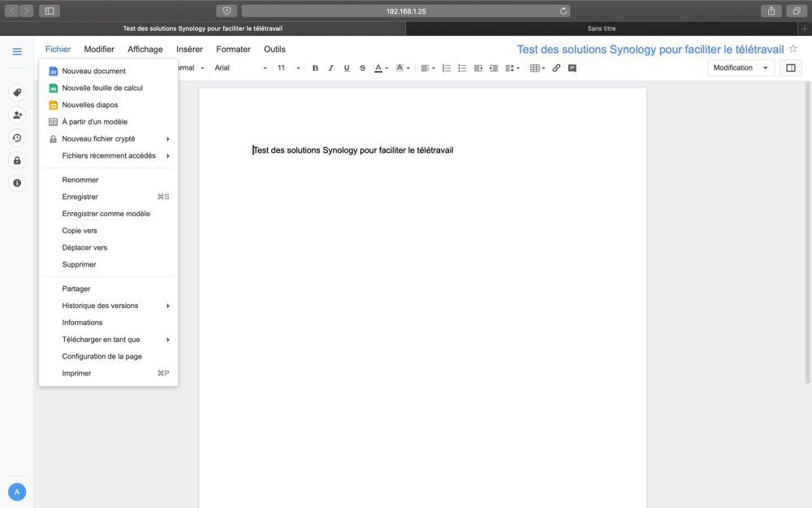This screenshot has width=812, height=508.
Task: Open the Insérer menu
Action: point(189,50)
